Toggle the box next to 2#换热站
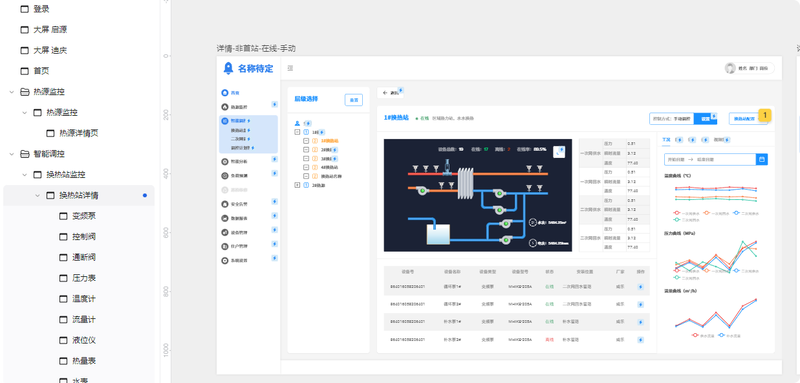This screenshot has width=800, height=383. point(306,150)
